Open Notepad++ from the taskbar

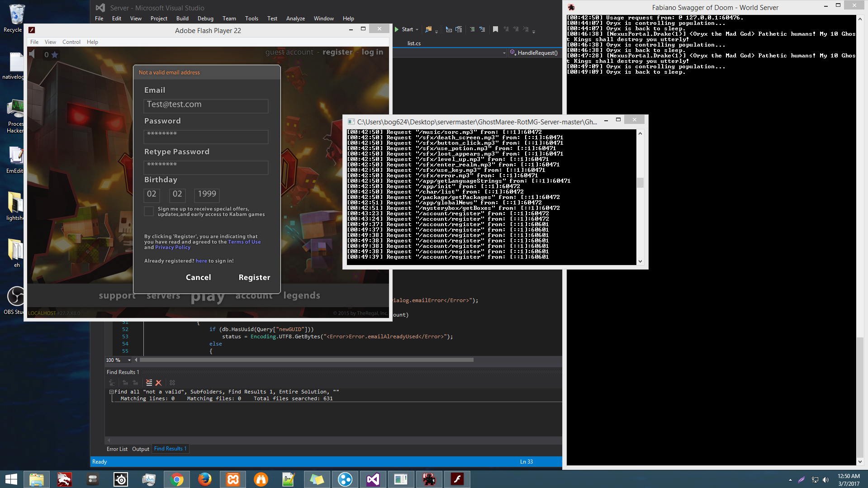click(x=289, y=479)
